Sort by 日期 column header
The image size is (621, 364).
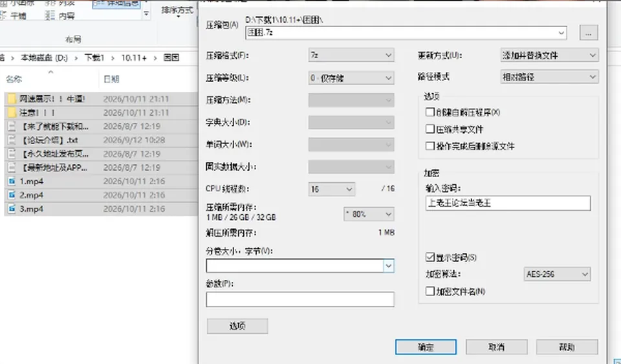[111, 79]
